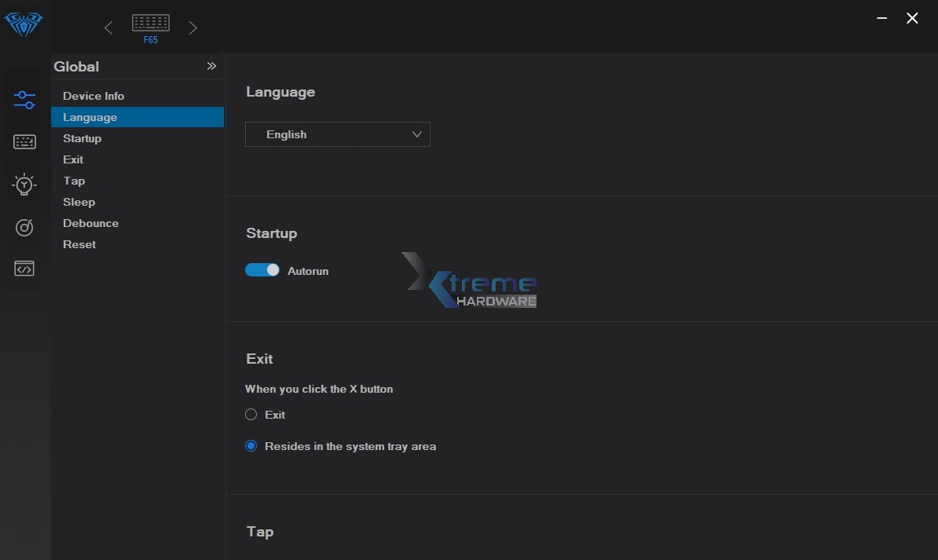Open Device Info in Global menu
Image resolution: width=938 pixels, height=560 pixels.
[93, 96]
